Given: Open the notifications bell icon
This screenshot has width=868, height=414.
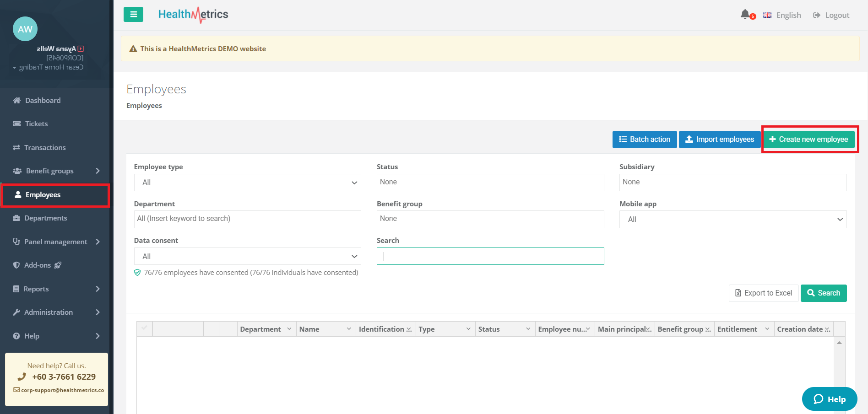Looking at the screenshot, I should [745, 15].
